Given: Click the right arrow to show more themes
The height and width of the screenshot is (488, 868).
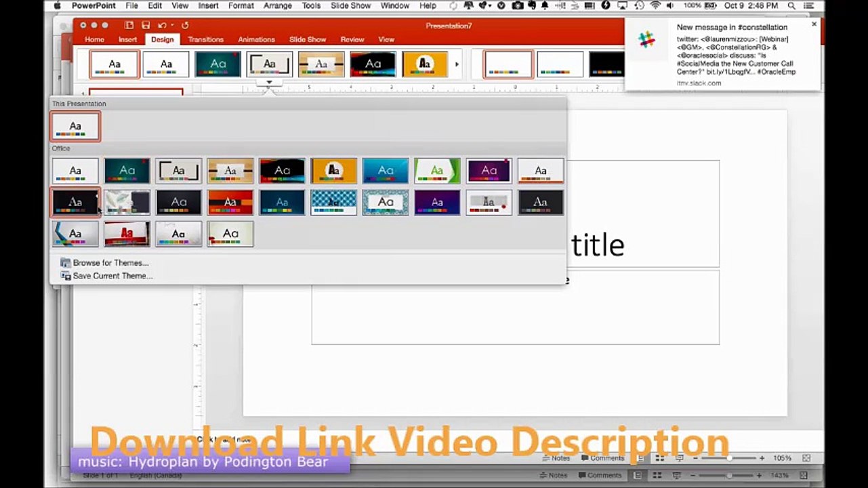Looking at the screenshot, I should pyautogui.click(x=457, y=64).
